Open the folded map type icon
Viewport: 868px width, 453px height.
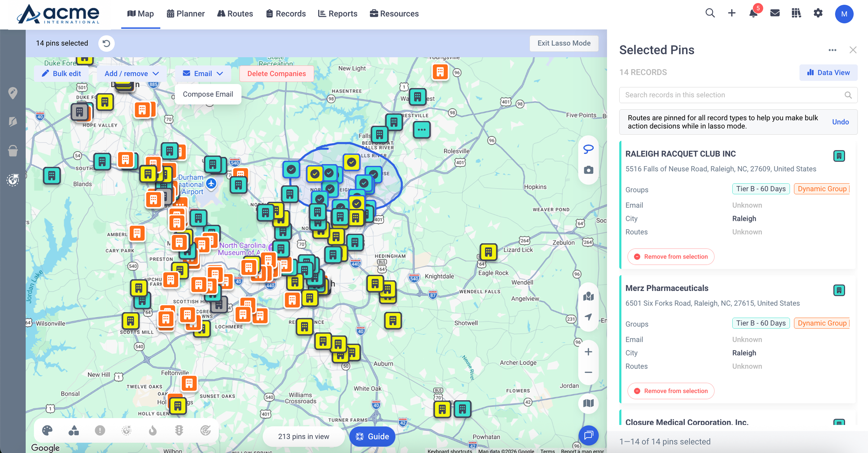click(x=588, y=403)
